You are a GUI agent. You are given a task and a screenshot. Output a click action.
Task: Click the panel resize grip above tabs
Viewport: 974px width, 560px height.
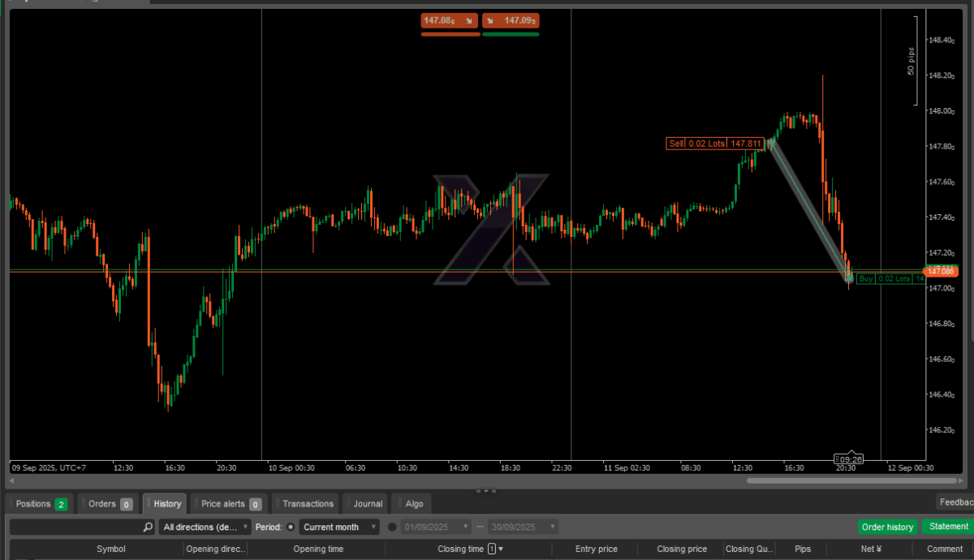tap(487, 490)
